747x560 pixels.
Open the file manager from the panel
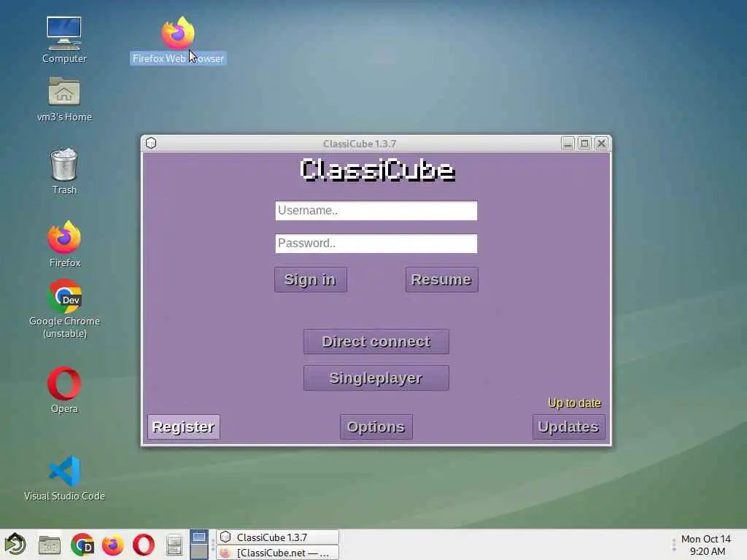(49, 545)
